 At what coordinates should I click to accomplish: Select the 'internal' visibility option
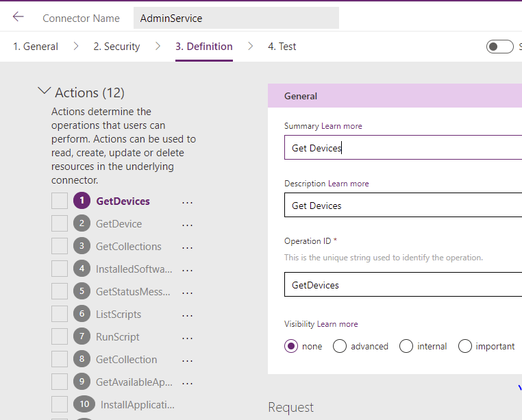click(406, 346)
